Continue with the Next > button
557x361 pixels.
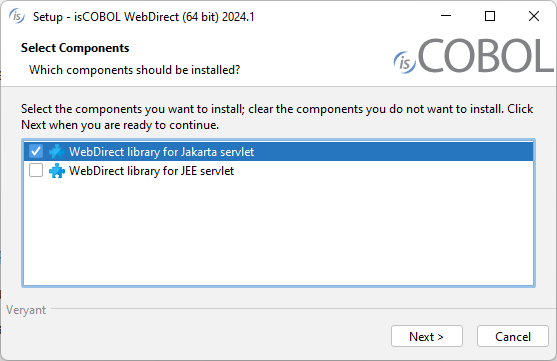tap(427, 336)
